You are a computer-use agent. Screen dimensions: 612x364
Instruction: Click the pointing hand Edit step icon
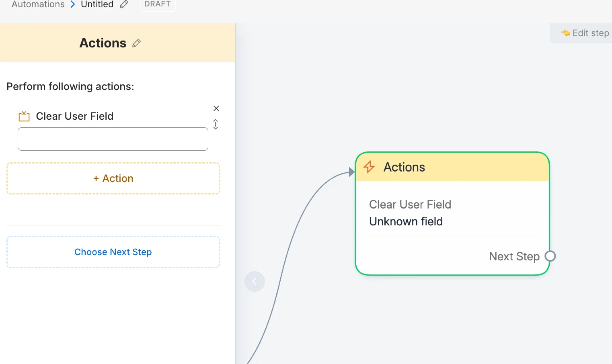point(565,33)
